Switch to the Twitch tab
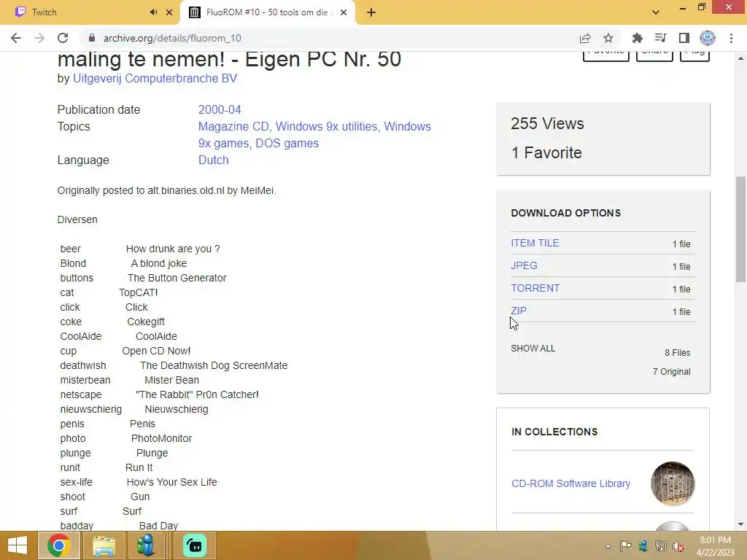Screen dimensions: 747x560 90,12
